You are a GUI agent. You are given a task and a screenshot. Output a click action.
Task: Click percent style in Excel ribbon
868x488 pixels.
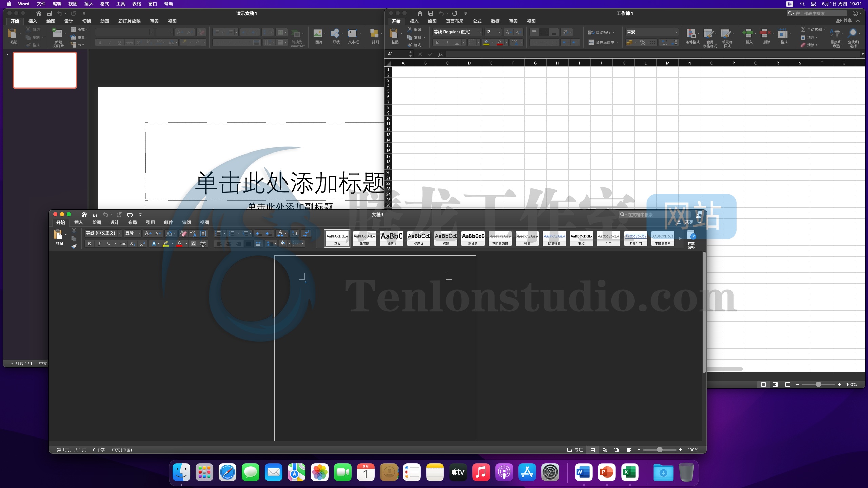[x=643, y=42]
